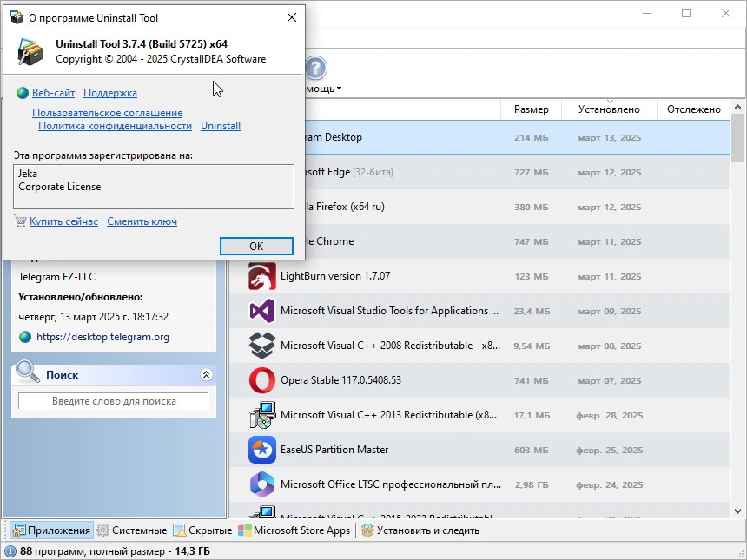747x560 pixels.
Task: Click the main window scrollbar thumb
Action: click(738, 138)
